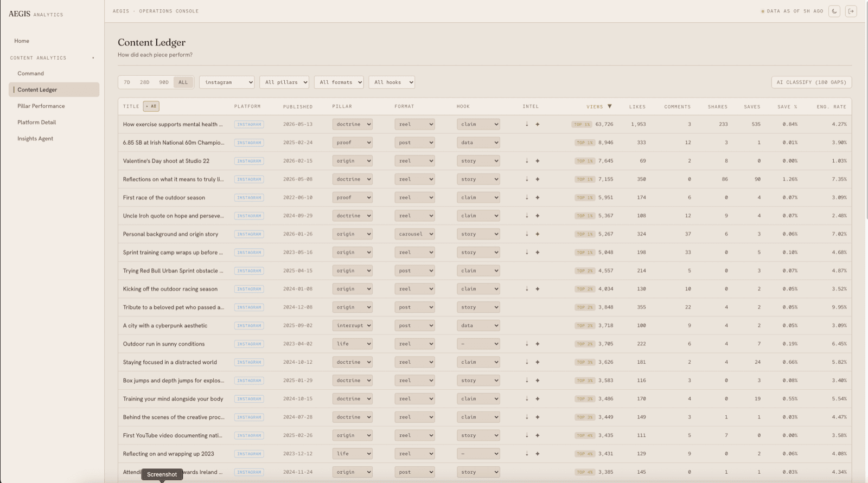The width and height of the screenshot is (868, 483).
Task: Click down-arrow icon in 'How exercise supports mental health' row
Action: (527, 124)
